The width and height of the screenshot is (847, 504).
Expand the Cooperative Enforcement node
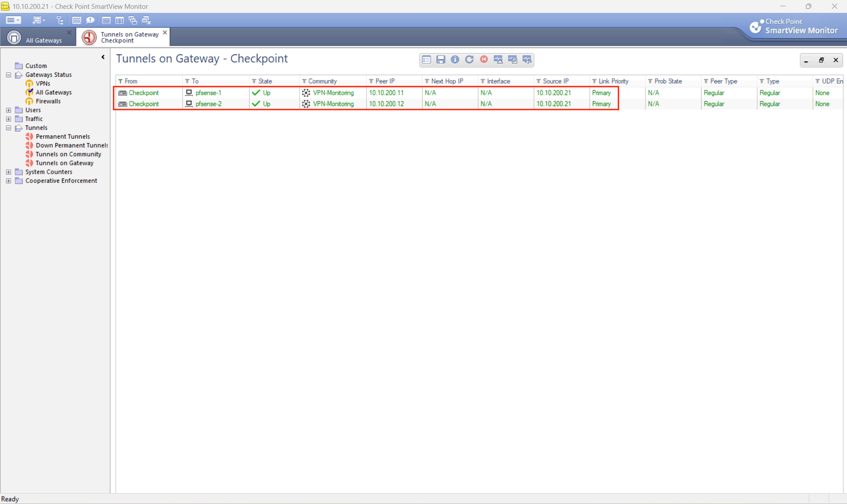(x=8, y=181)
